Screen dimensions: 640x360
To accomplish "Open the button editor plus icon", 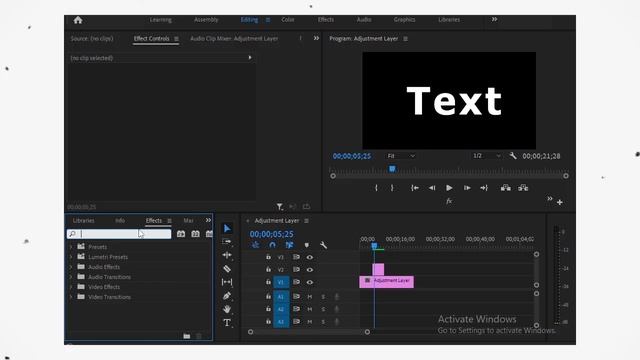I will click(560, 202).
